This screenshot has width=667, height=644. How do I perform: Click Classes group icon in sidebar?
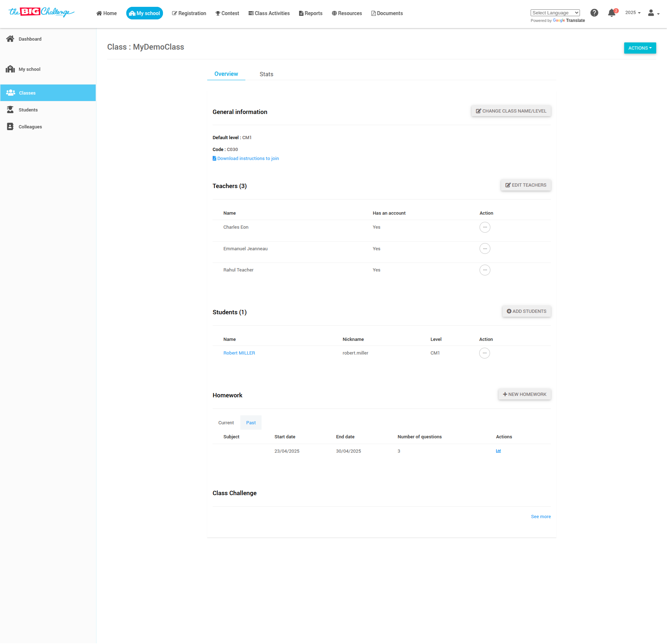tap(11, 93)
